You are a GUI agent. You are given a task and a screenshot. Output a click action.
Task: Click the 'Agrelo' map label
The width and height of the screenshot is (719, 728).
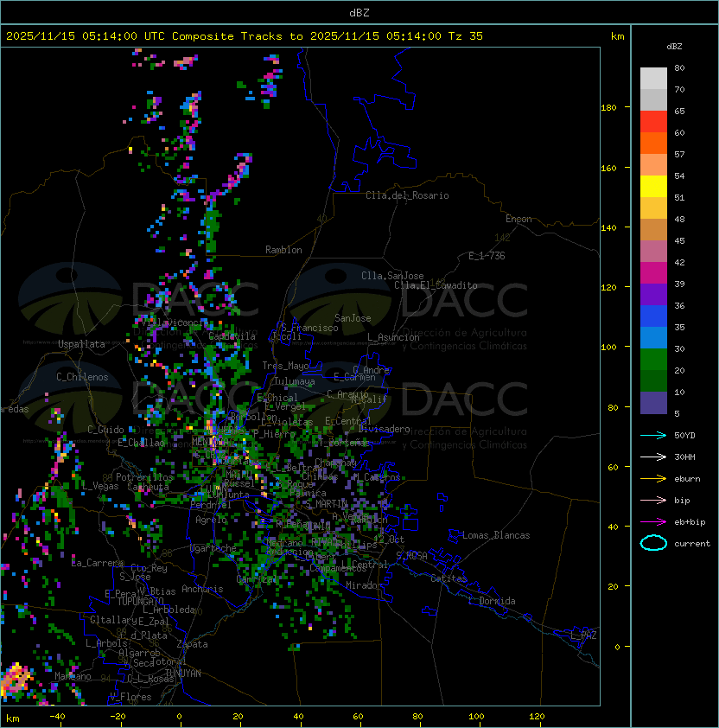tap(211, 520)
